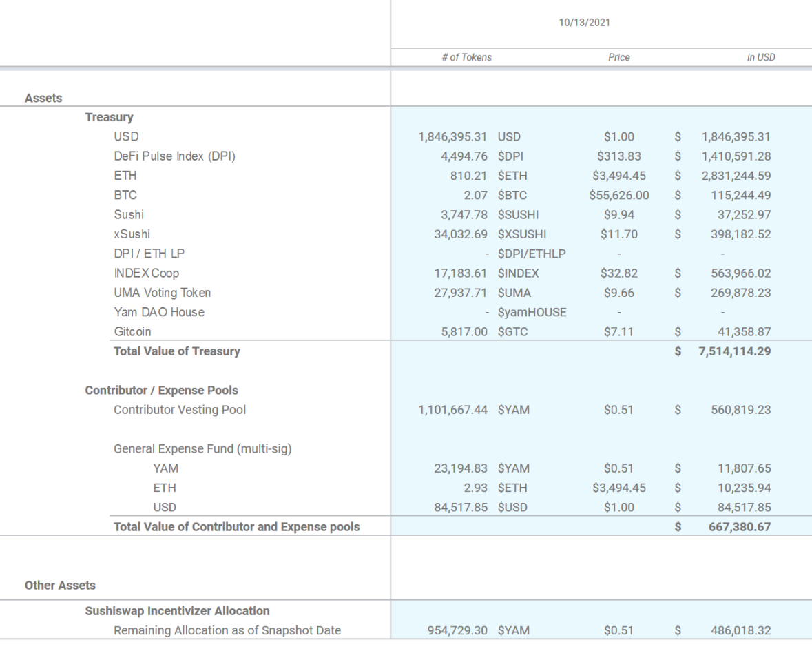Click the Treasury row label
The height and width of the screenshot is (662, 812).
pyautogui.click(x=109, y=117)
